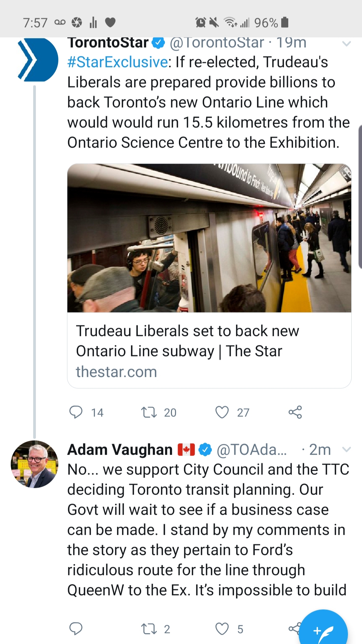
Task: Retweet the TorontoStar tweet
Action: click(149, 412)
